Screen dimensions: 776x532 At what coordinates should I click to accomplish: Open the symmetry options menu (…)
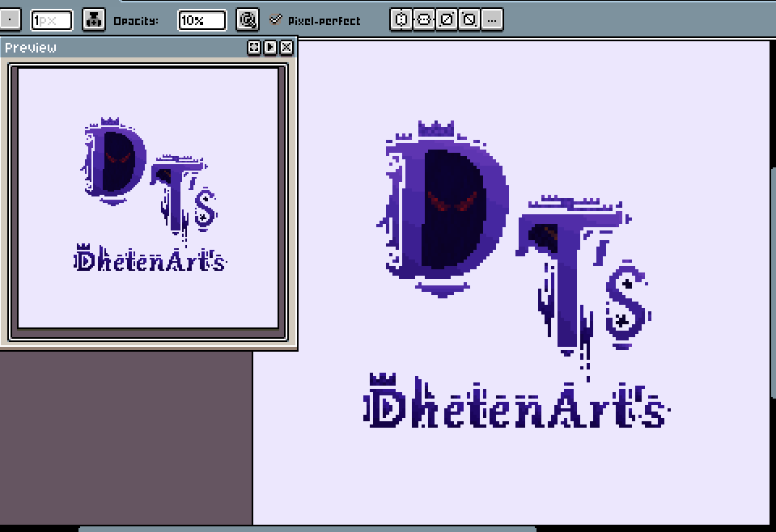point(492,19)
